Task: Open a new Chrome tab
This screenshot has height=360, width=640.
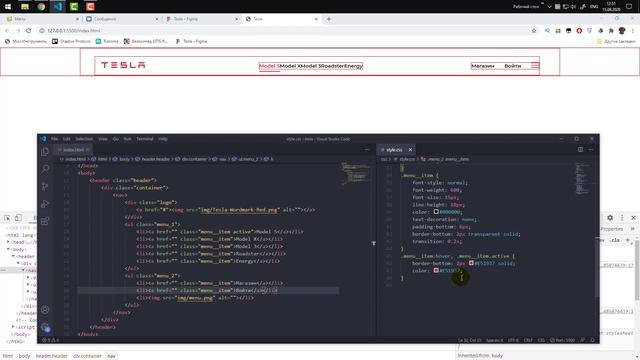Action: point(329,19)
